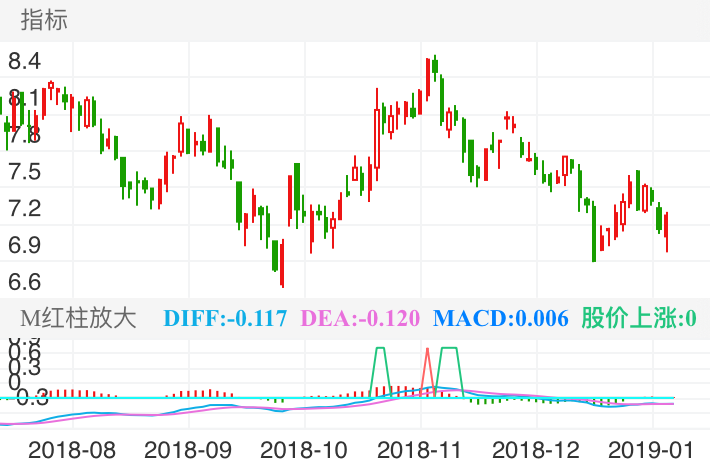Select the last red candlestick at chart's right edge
Image resolution: width=710 pixels, height=472 pixels.
pos(666,230)
